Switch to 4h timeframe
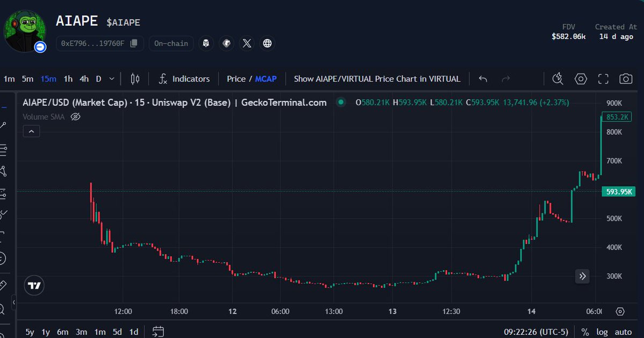 84,79
